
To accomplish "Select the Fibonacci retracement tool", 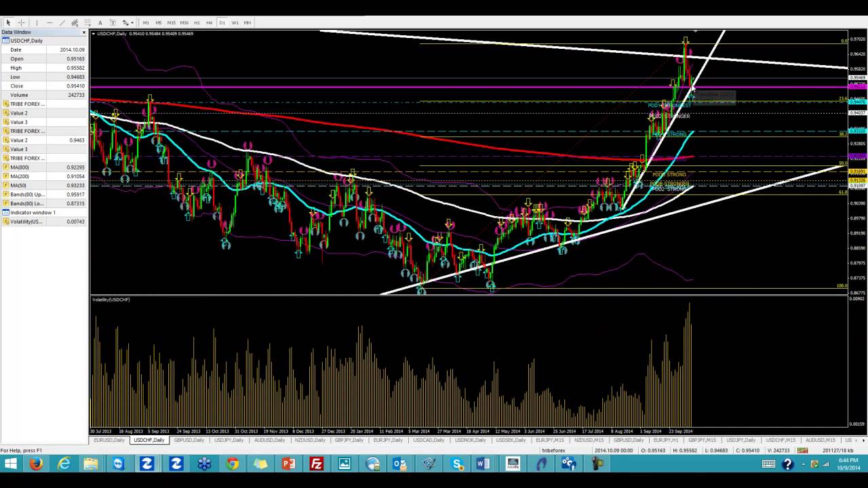I will pos(87,22).
